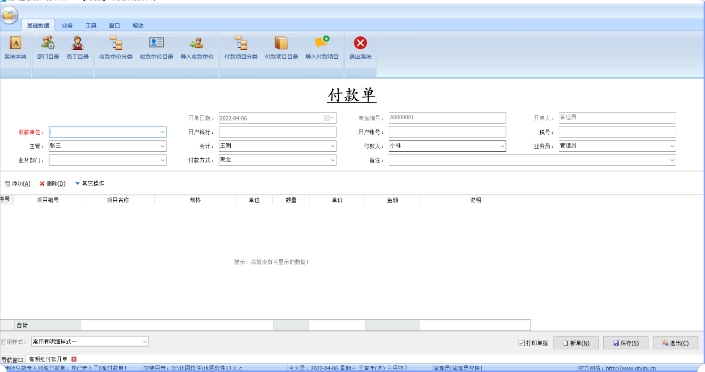The height and width of the screenshot is (372, 705).
Task: Open payment item categories (付款项目分类) icon
Action: (x=241, y=48)
